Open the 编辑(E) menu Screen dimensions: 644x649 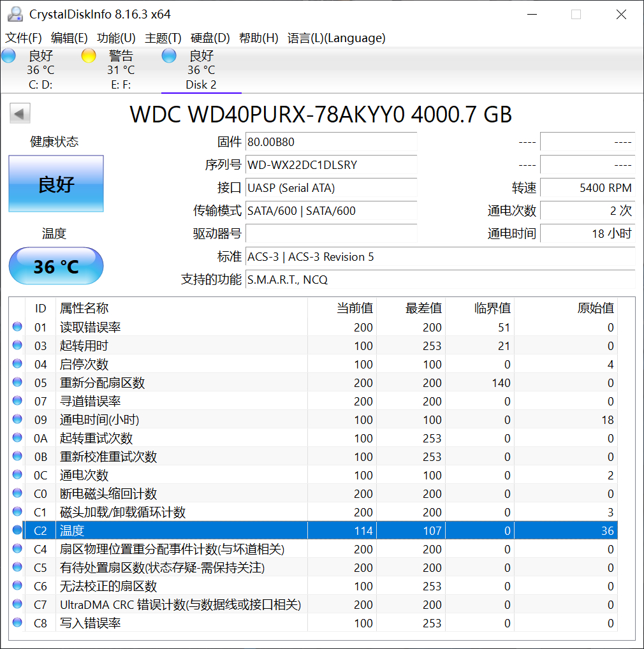click(69, 38)
